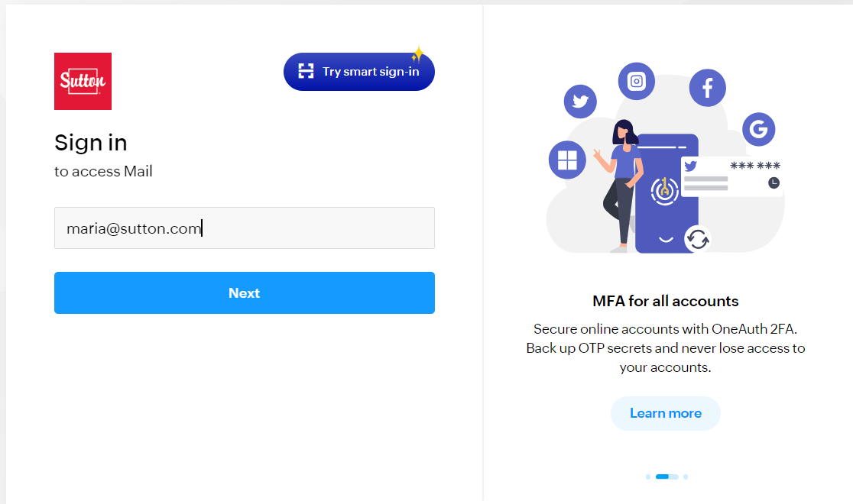Click the sync arrows icon on phone

point(697,239)
